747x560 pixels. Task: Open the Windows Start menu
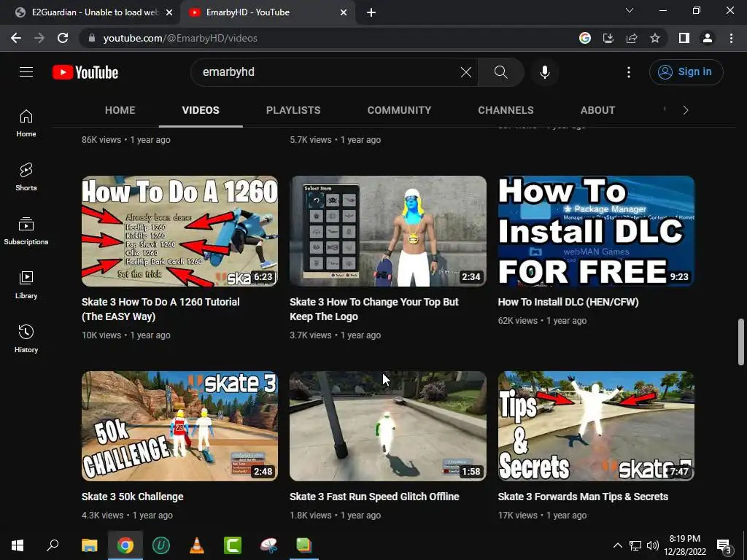pyautogui.click(x=18, y=545)
